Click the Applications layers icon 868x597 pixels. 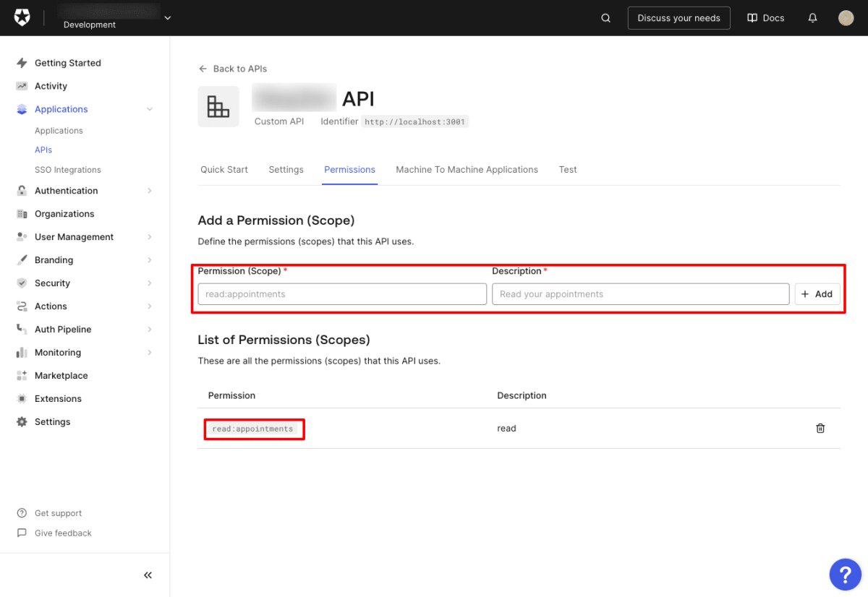pos(22,109)
